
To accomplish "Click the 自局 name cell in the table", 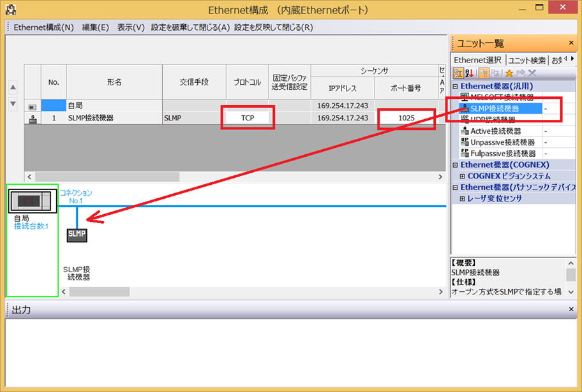I will (114, 106).
